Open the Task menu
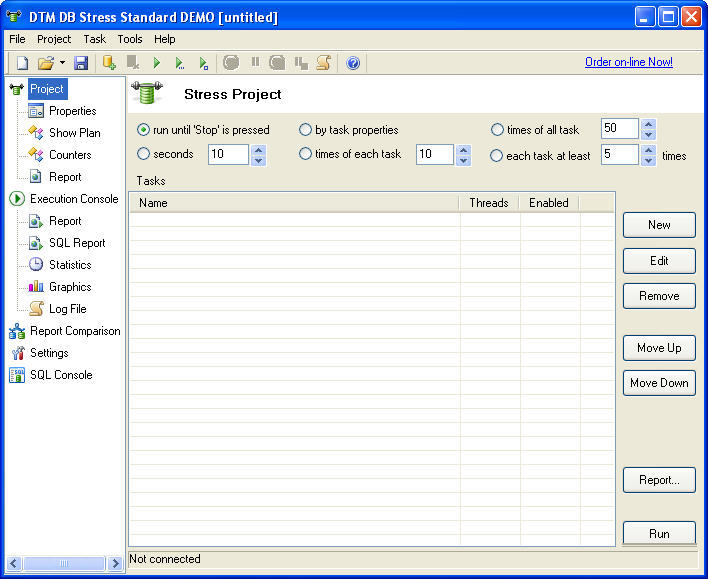This screenshot has height=579, width=708. [x=94, y=39]
